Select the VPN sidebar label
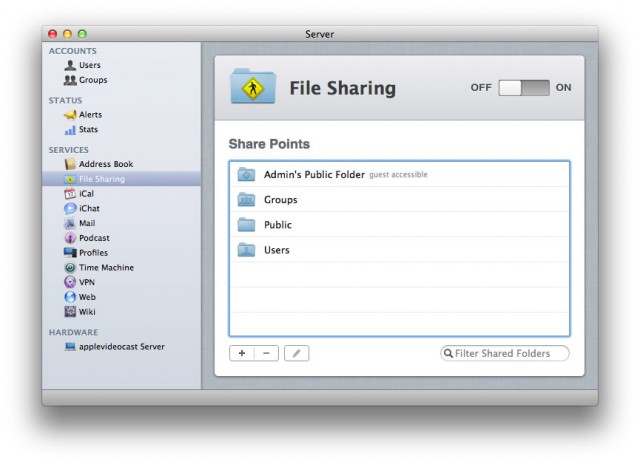Screen dimensions: 640x464 point(87,282)
